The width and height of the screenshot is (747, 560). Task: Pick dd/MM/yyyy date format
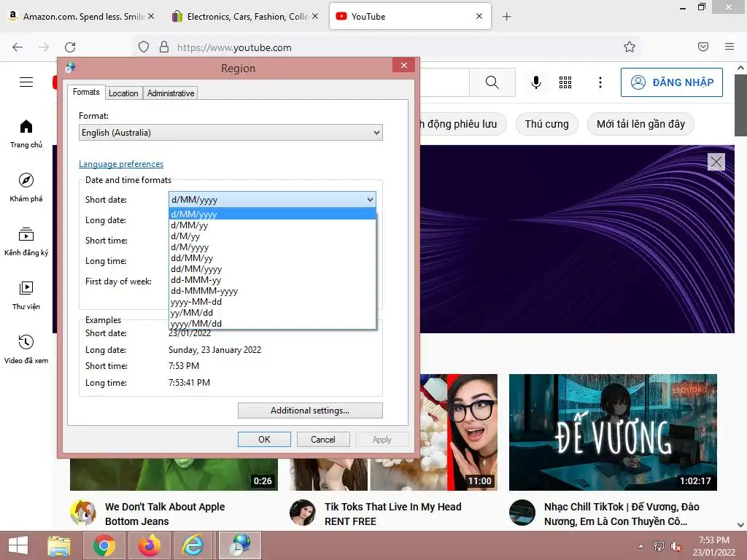coord(273,269)
